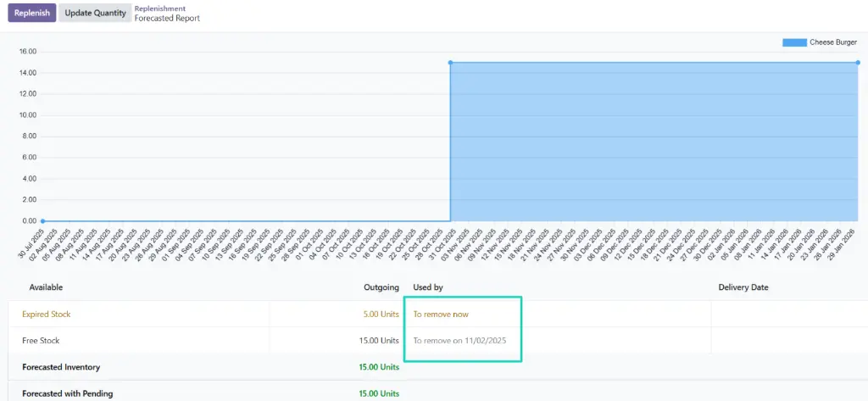Select the Free Stock row label
The image size is (868, 401).
[x=42, y=341]
